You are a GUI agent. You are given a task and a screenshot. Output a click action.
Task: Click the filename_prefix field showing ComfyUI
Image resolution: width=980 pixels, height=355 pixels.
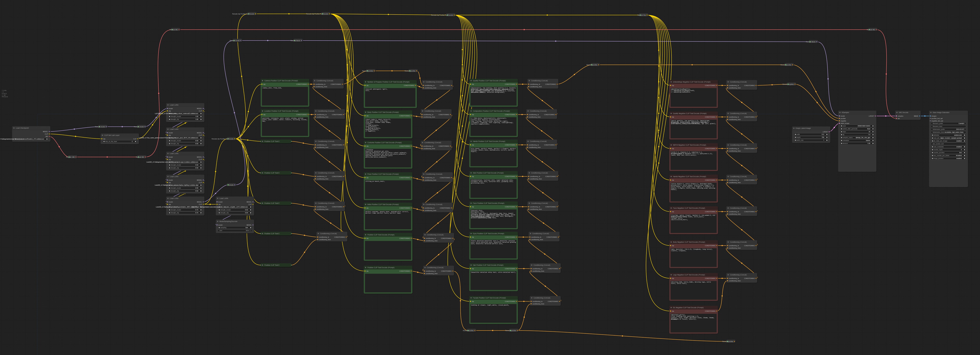(x=948, y=124)
